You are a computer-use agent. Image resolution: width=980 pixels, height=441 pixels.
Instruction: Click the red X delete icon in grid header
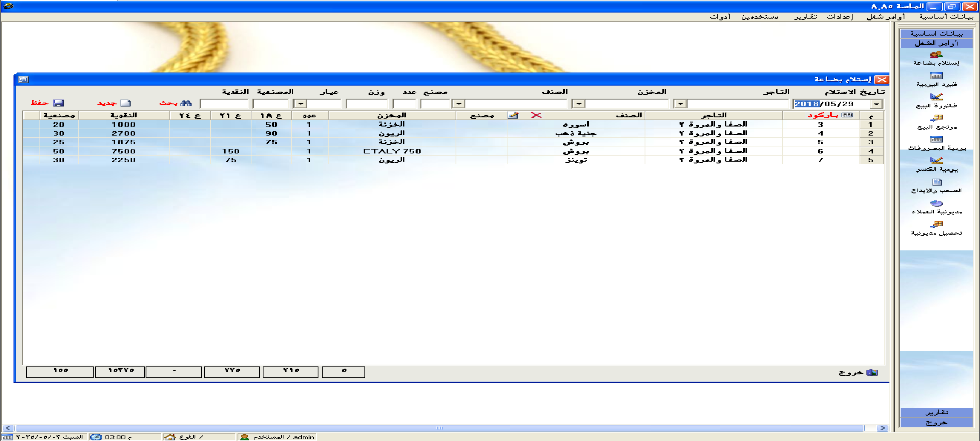pyautogui.click(x=536, y=115)
